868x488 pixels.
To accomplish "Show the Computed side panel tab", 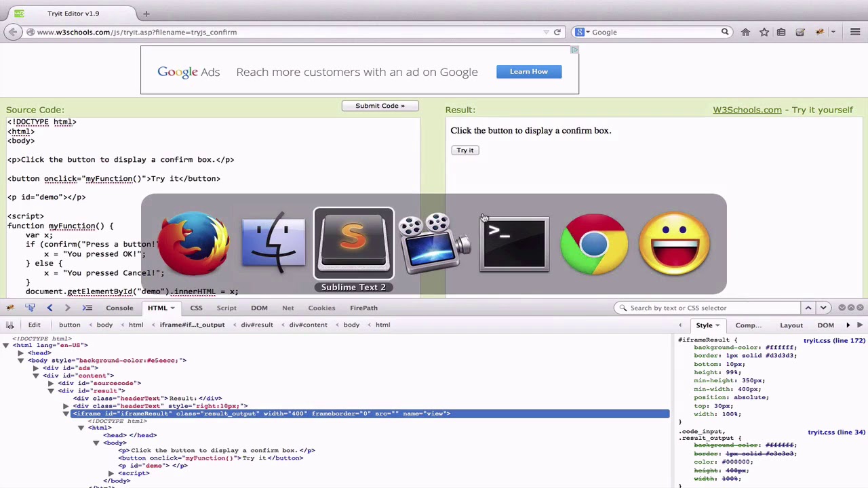I will [749, 325].
